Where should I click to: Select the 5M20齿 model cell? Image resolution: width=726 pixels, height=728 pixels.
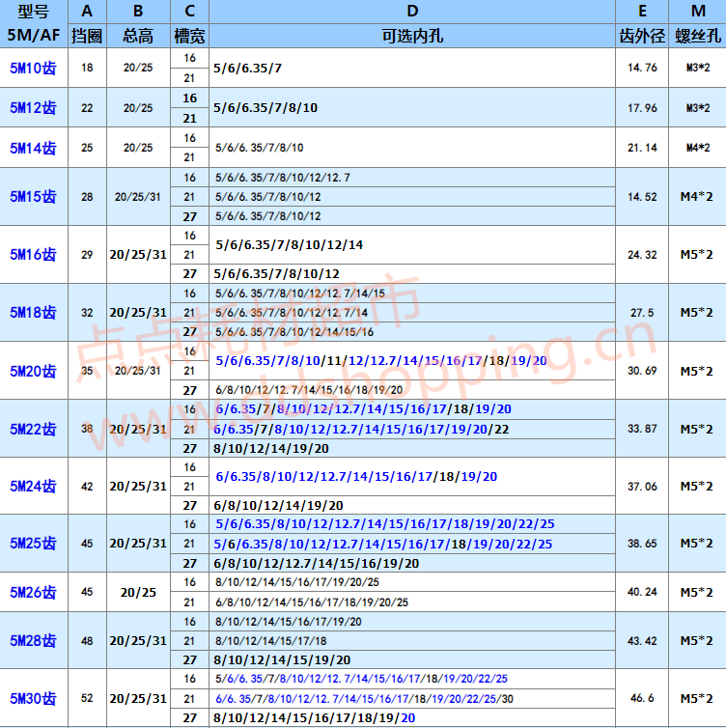tap(34, 371)
